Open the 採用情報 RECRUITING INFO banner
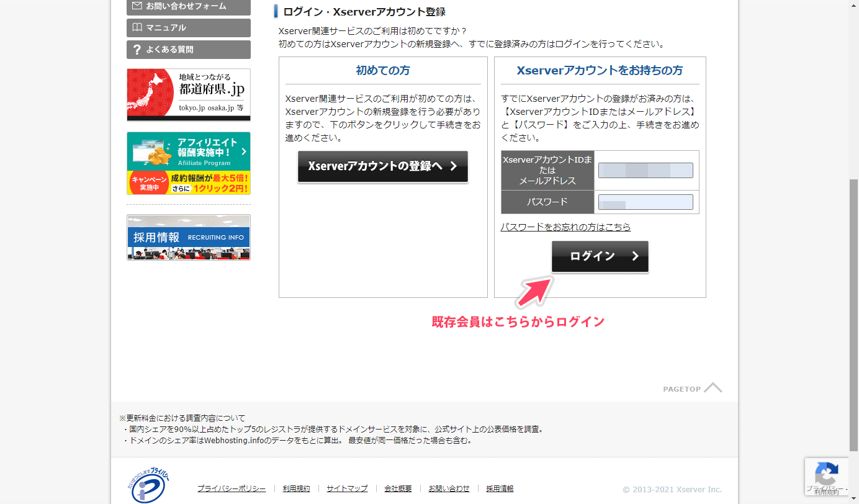This screenshot has height=504, width=859. 189,237
